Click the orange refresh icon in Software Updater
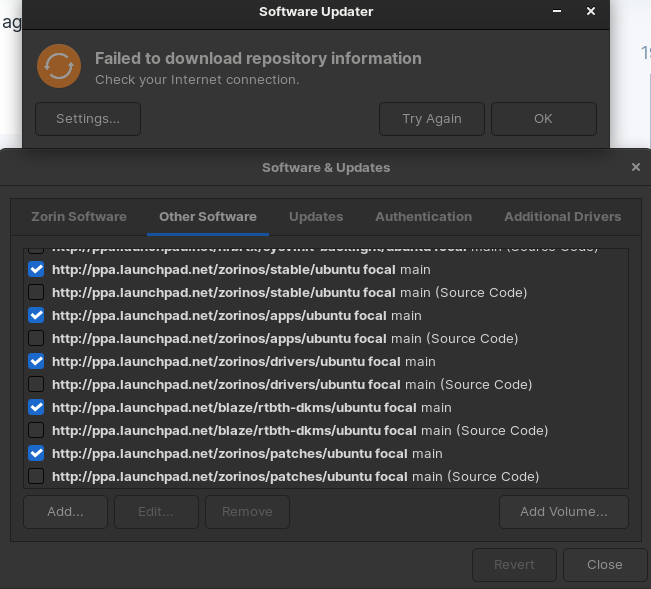The height and width of the screenshot is (589, 651). click(x=59, y=66)
